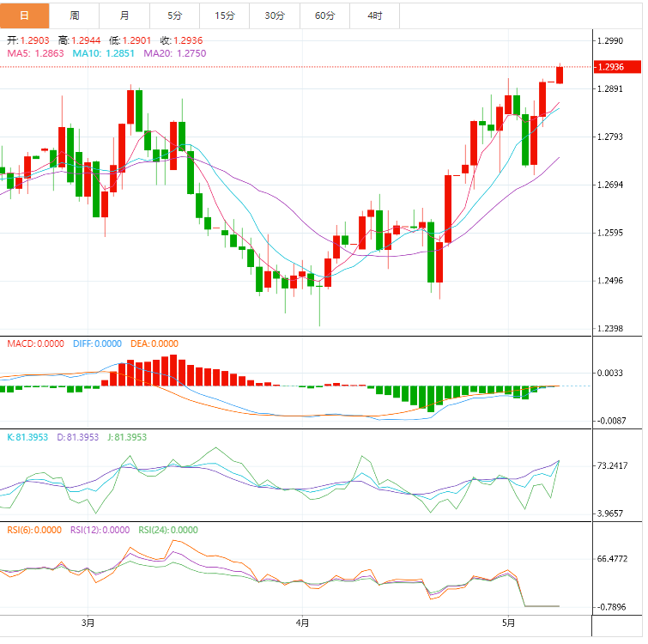This screenshot has height=644, width=648.
Task: Click the red 1.2936 current price tag
Action: 617,67
